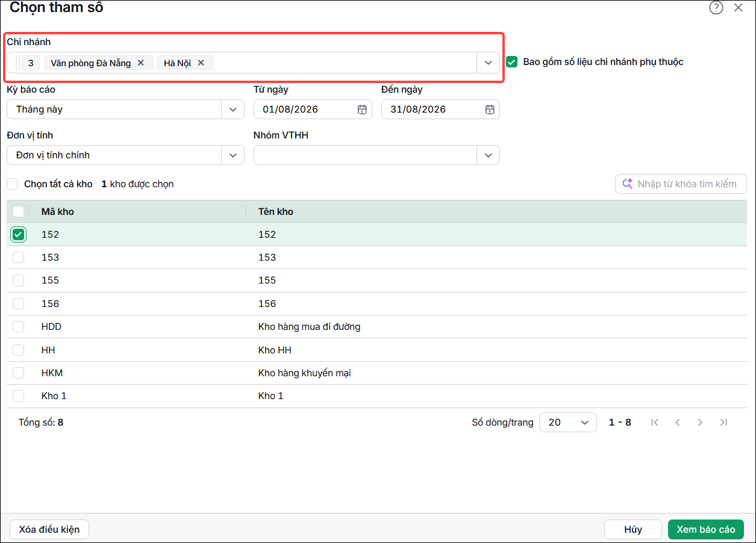
Task: Click the AI search sparkle icon
Action: (x=627, y=184)
